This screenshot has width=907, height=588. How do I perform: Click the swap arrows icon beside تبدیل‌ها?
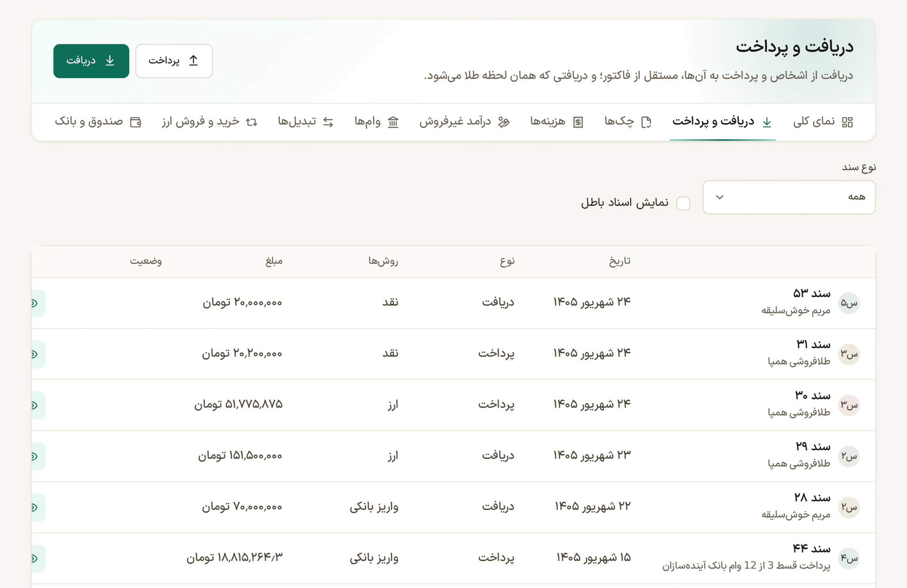[x=328, y=122]
